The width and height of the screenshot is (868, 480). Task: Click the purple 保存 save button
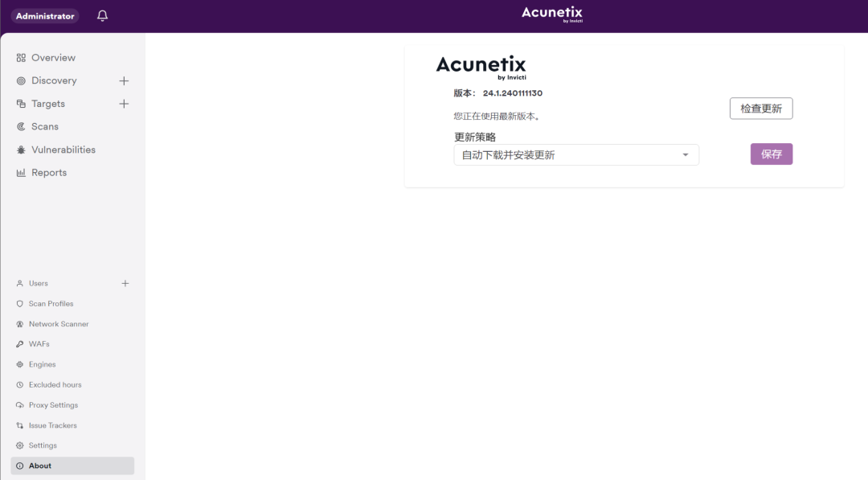pyautogui.click(x=772, y=154)
